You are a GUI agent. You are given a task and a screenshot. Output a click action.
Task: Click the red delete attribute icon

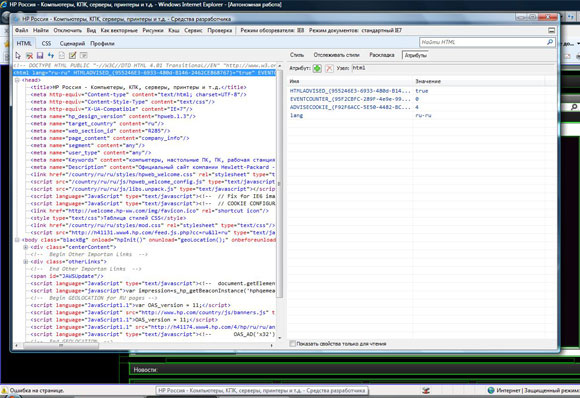point(329,68)
